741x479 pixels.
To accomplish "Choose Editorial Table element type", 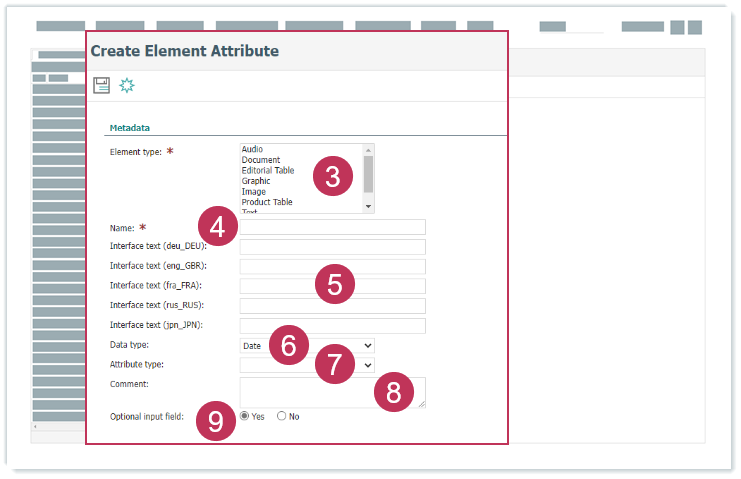I will [x=267, y=171].
